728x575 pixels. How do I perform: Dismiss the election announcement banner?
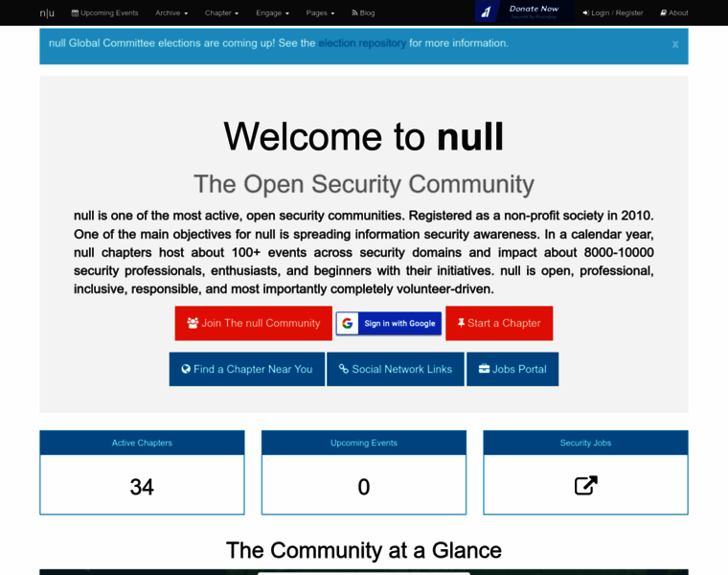click(674, 44)
